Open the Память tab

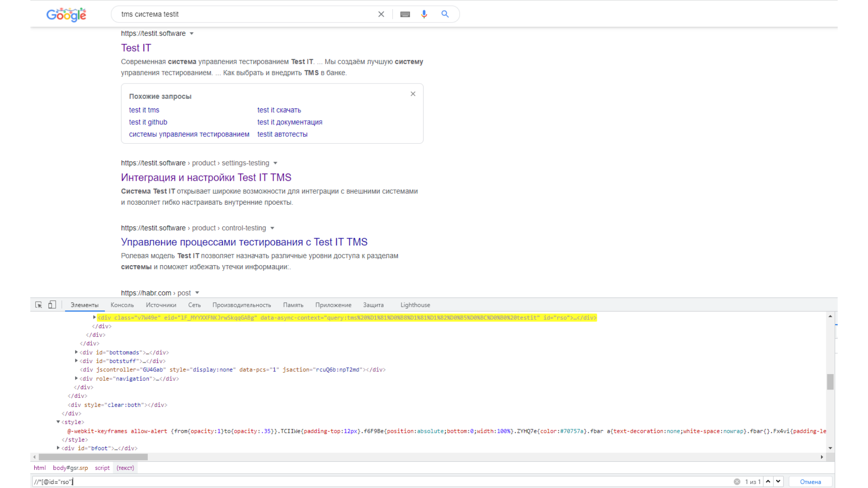click(293, 305)
